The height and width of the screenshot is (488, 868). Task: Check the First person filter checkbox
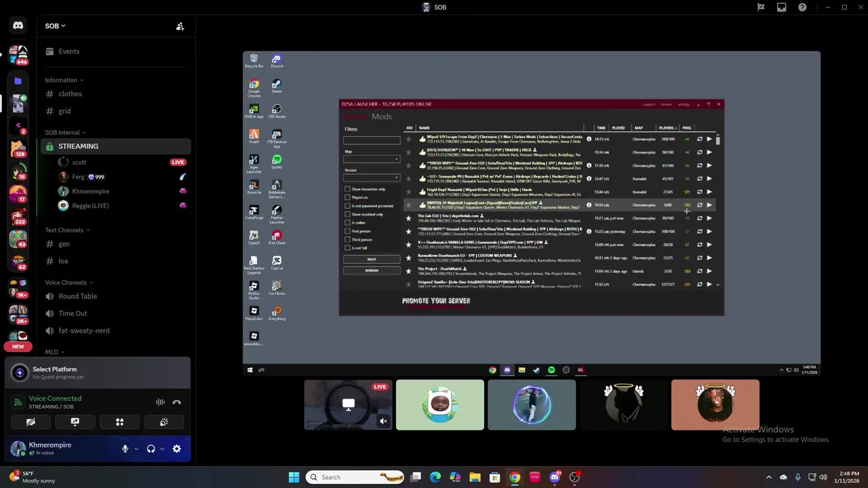coord(347,231)
